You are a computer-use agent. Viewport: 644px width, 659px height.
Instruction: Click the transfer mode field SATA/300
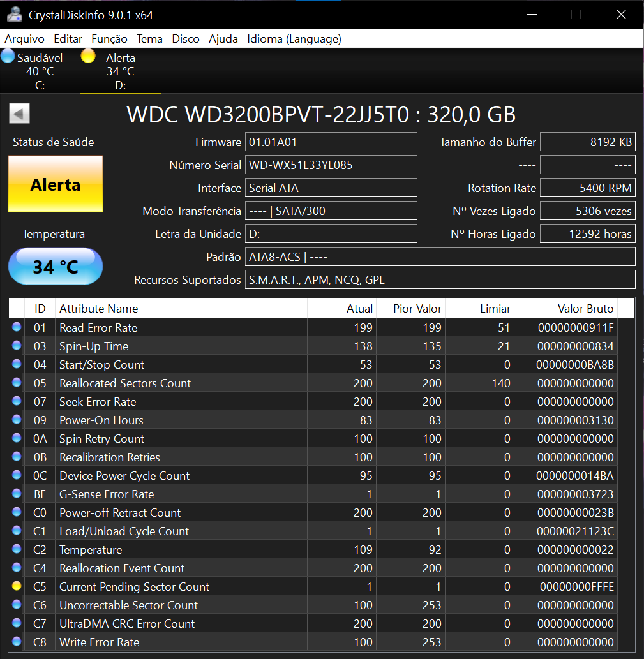331,211
